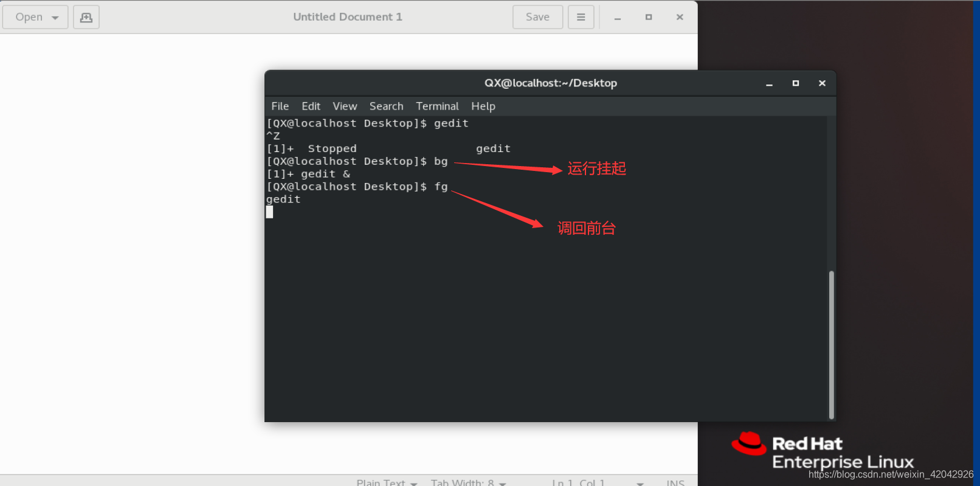Click the terminal vertical scrollbar
The height and width of the screenshot is (486, 980).
pyautogui.click(x=831, y=344)
